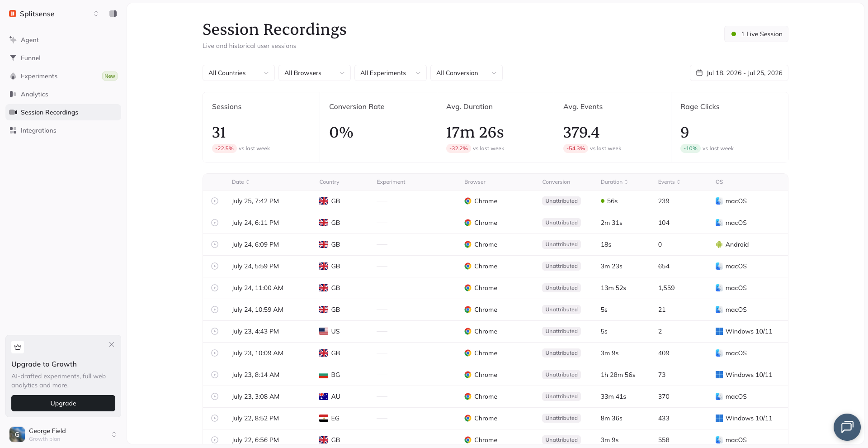Screen dimensions: 868x448
Task: Play the July 24, 6:11 PM recording
Action: [x=215, y=223]
